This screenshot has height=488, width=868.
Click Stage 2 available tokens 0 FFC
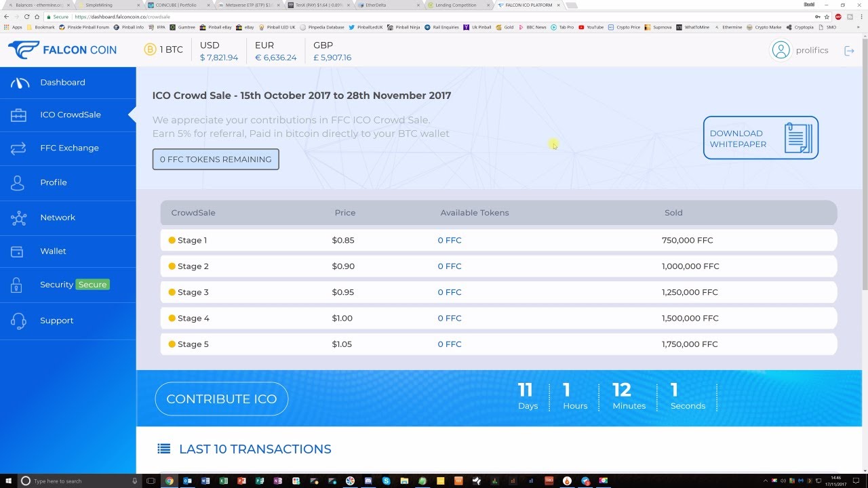[x=450, y=266]
